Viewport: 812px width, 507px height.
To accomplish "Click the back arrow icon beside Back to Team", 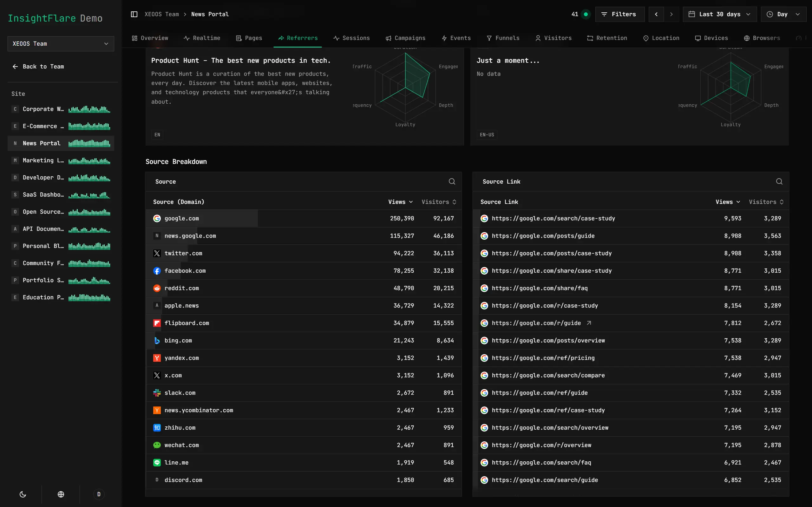I will coord(15,67).
